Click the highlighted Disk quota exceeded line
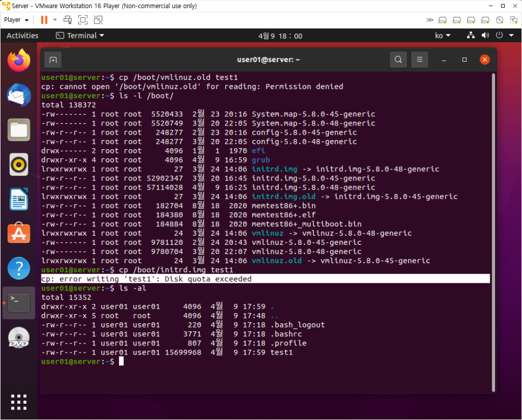Screen dimensions: 522x420 (x=265, y=279)
